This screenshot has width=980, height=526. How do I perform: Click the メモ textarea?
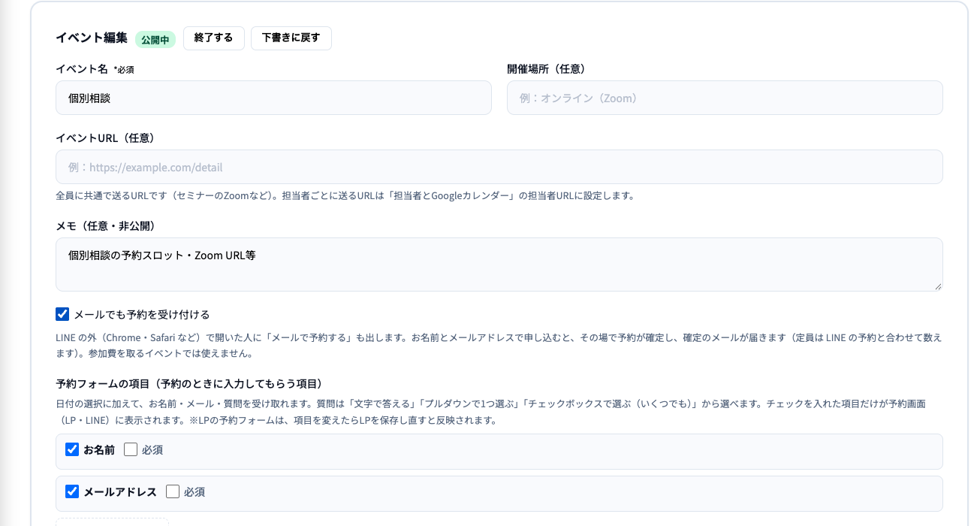point(499,265)
